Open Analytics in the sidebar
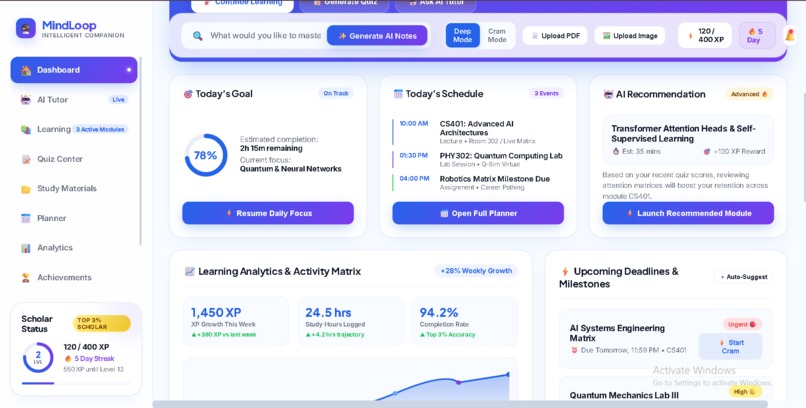 click(x=74, y=248)
